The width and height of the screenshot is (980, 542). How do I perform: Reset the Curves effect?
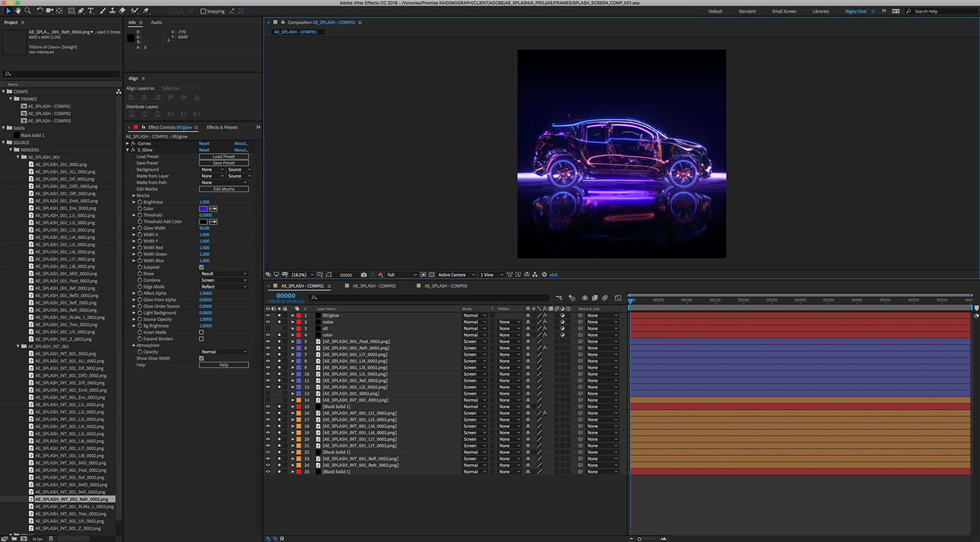[204, 143]
